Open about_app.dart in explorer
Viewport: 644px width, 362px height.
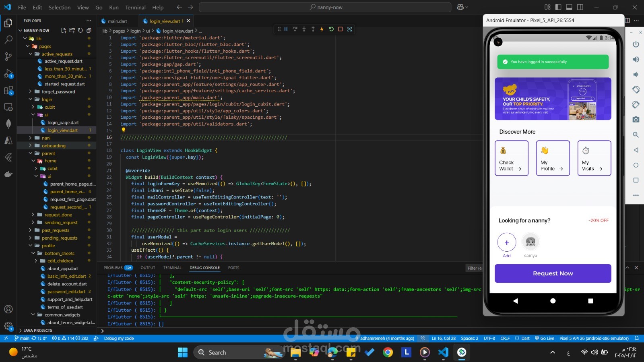(x=62, y=269)
